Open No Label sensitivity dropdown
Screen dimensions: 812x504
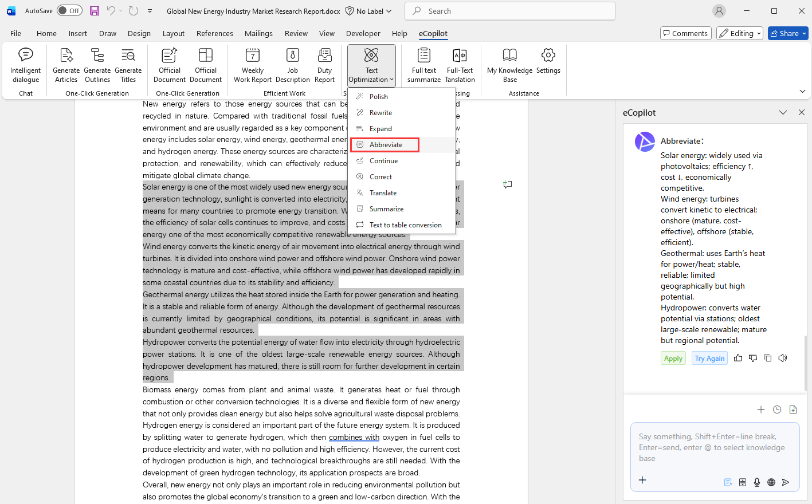tap(369, 11)
